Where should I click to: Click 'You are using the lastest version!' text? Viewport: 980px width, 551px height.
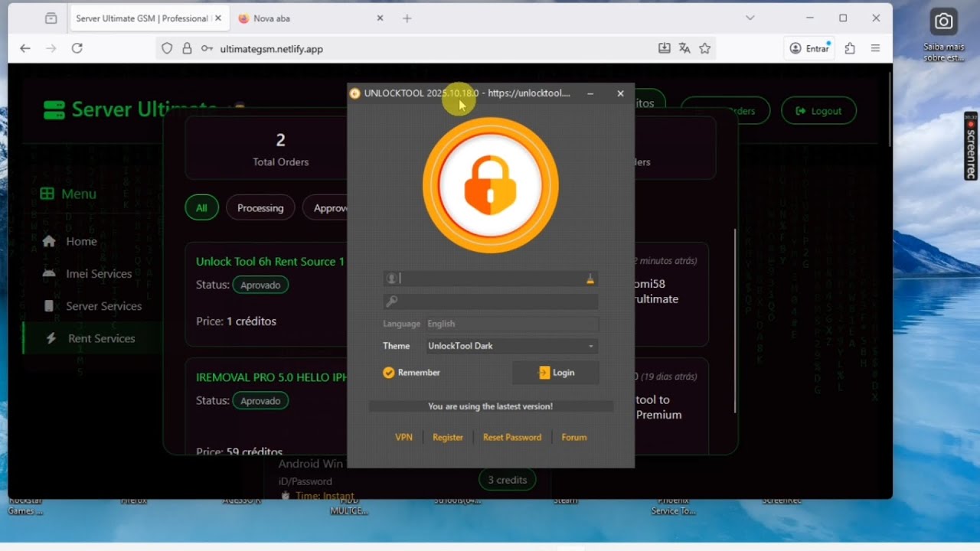(491, 406)
